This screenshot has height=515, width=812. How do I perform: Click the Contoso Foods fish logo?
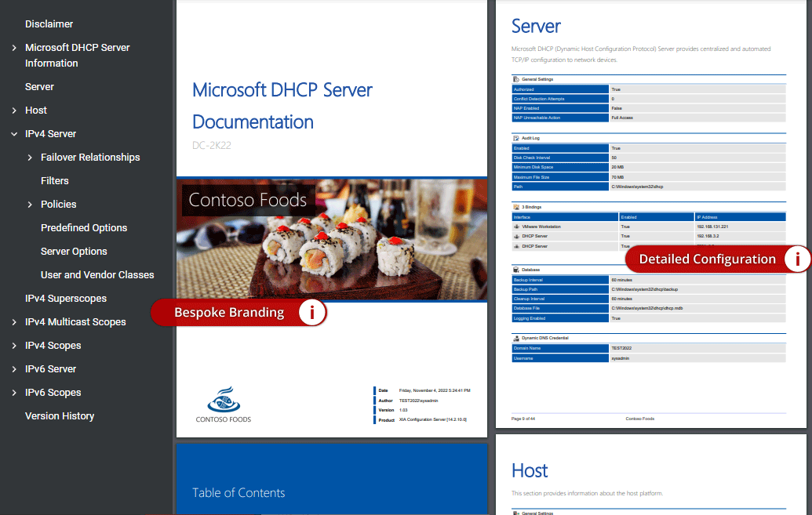click(x=224, y=399)
